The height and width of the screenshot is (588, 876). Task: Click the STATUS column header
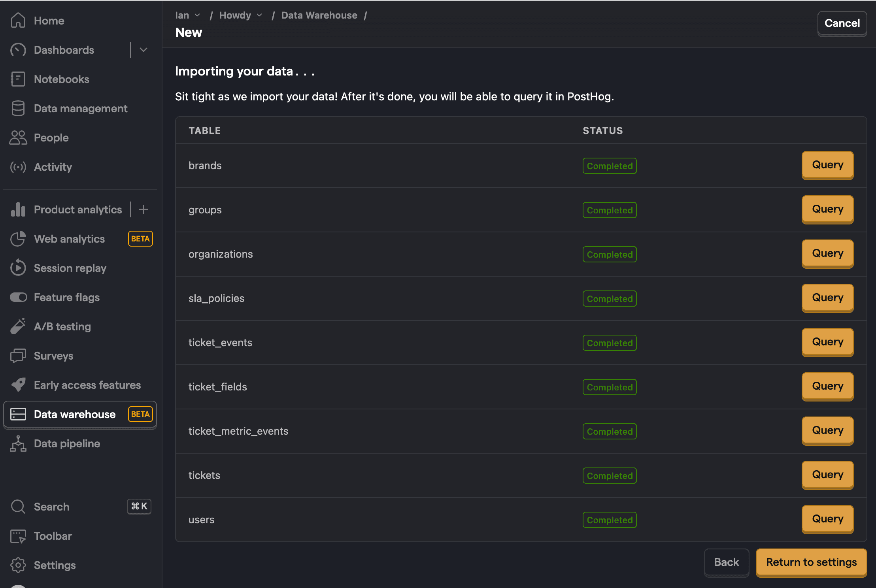tap(603, 131)
